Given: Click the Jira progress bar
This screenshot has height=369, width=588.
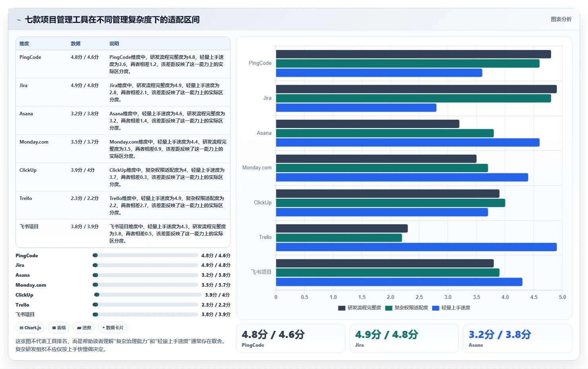Looking at the screenshot, I should point(145,265).
